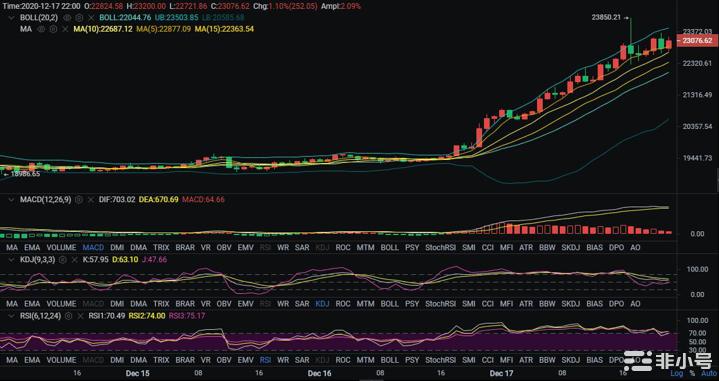Select highlighted KDJ tab under KDJ chart

[x=322, y=304]
